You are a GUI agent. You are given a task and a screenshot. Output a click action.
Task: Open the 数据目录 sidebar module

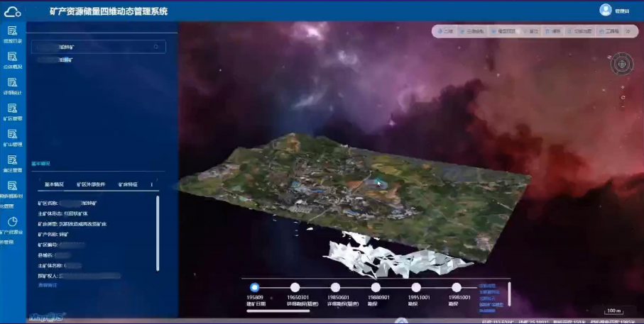click(x=13, y=34)
